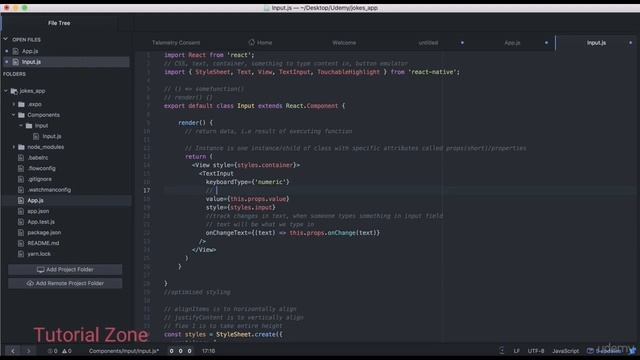Collapse the Input subfolder arrow

coord(21,126)
